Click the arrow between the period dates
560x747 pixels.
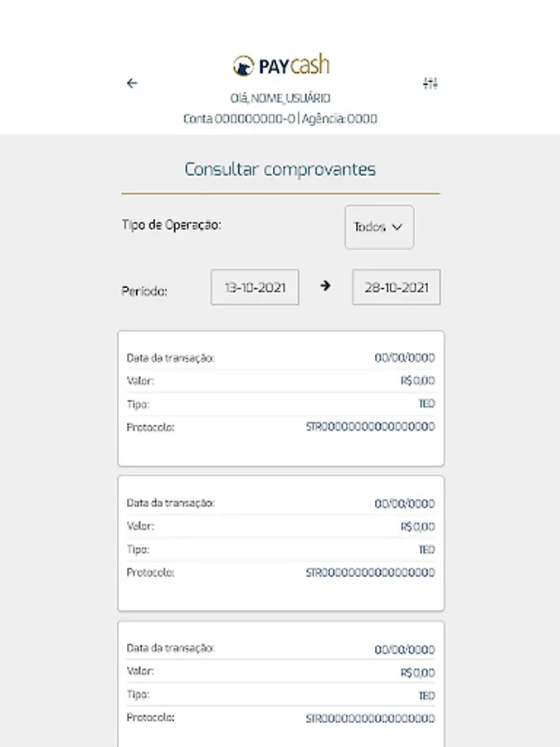325,286
